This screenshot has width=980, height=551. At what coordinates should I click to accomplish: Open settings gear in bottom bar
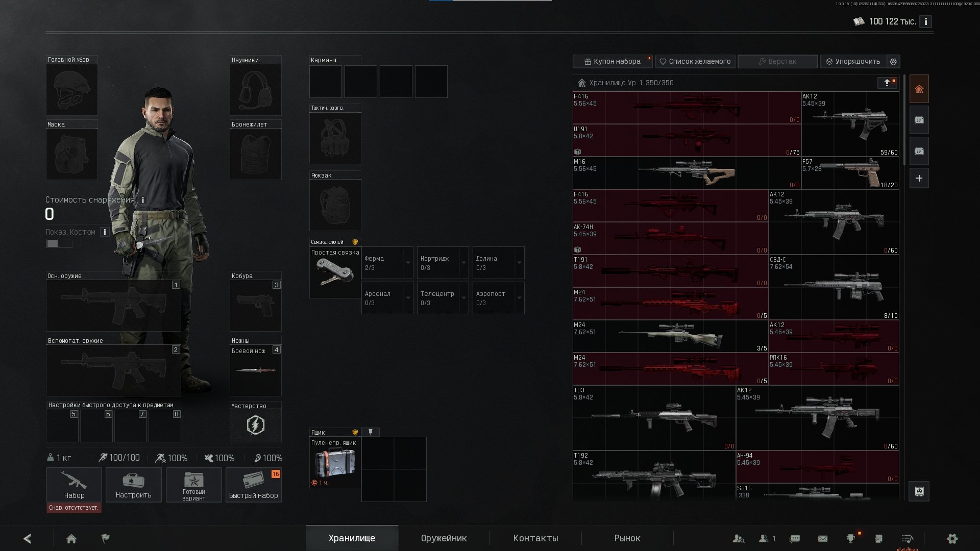(952, 539)
